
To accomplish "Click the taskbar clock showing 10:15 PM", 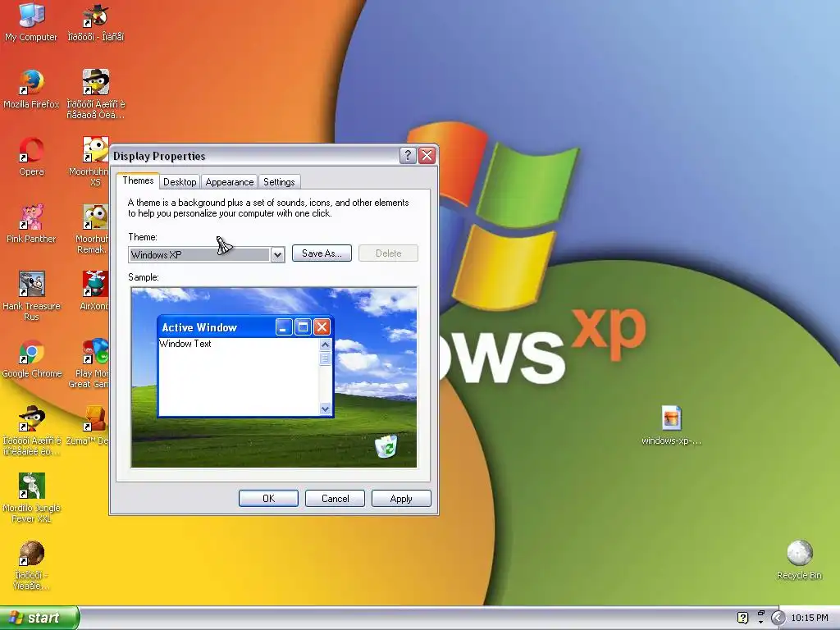I will point(810,618).
